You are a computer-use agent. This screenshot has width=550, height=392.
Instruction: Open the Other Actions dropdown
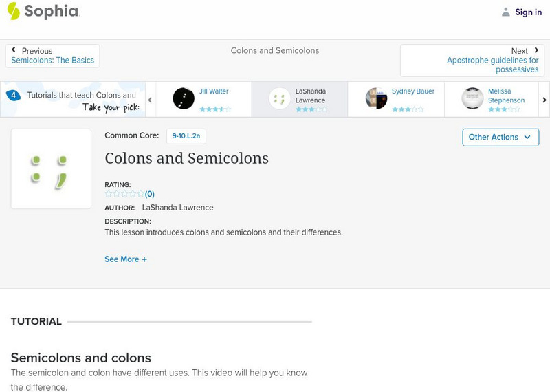500,137
